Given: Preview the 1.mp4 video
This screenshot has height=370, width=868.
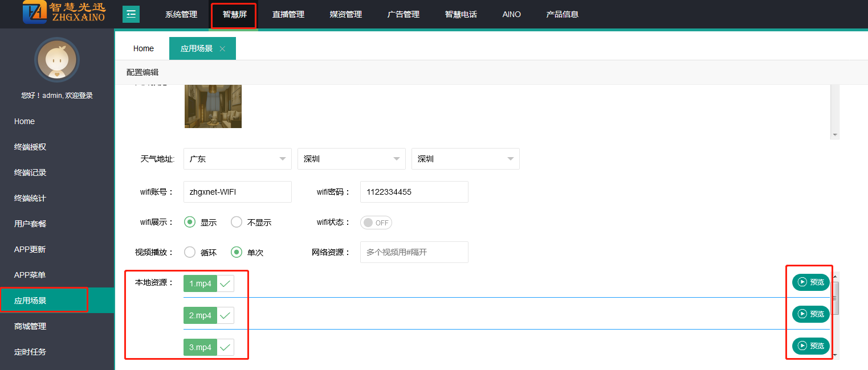Looking at the screenshot, I should (810, 282).
